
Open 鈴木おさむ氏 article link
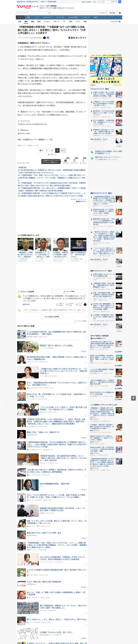click(x=56, y=395)
